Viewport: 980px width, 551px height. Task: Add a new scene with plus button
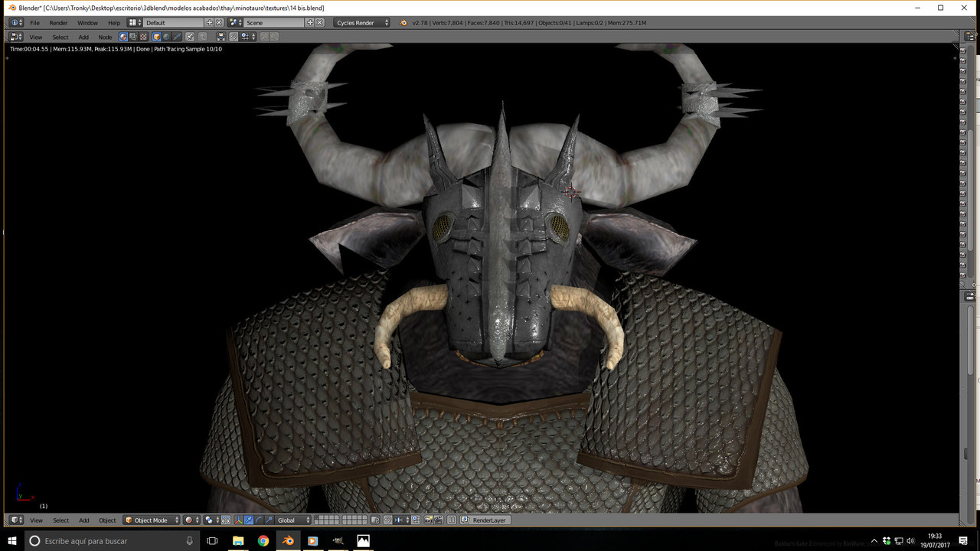[310, 23]
